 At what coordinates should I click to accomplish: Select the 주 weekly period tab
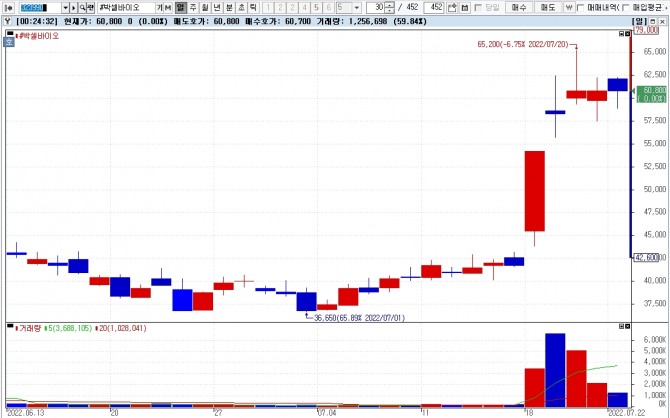(x=193, y=8)
